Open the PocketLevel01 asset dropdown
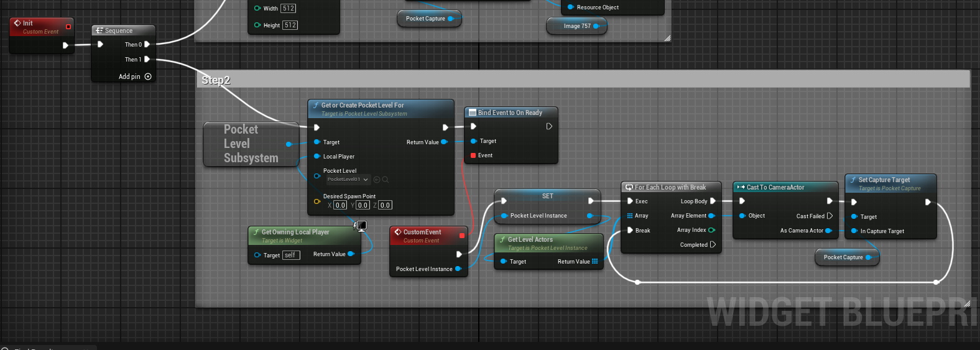 [x=348, y=179]
